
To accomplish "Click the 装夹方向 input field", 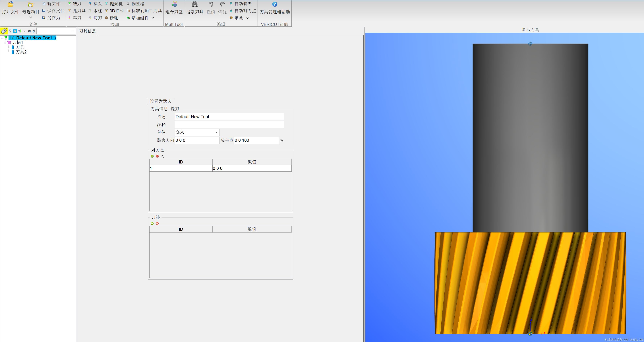I will (x=197, y=140).
